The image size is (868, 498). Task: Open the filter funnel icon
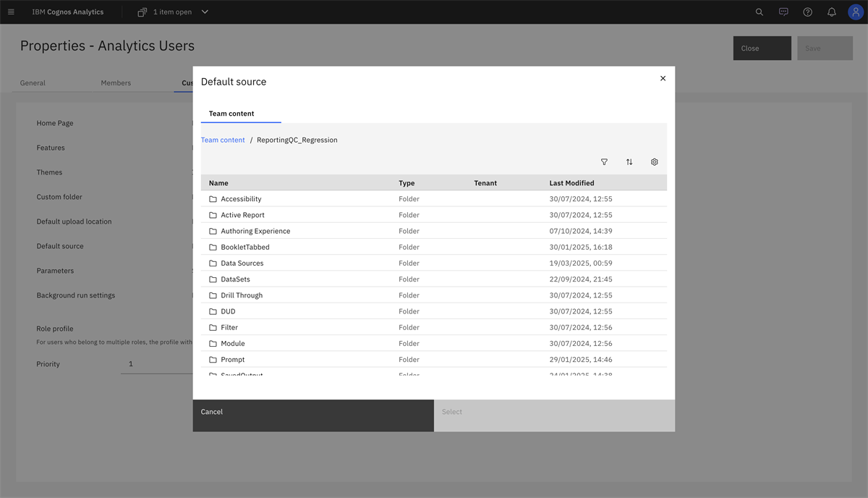point(605,162)
